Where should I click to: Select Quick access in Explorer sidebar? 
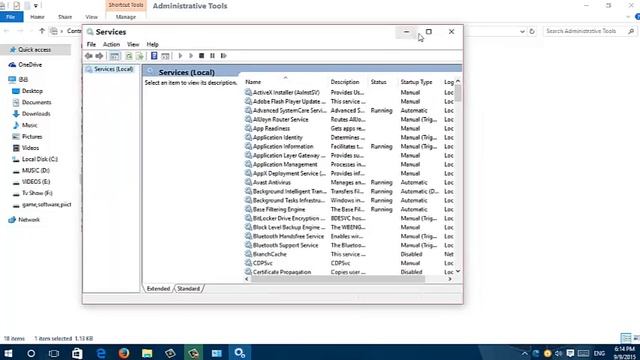[35, 50]
